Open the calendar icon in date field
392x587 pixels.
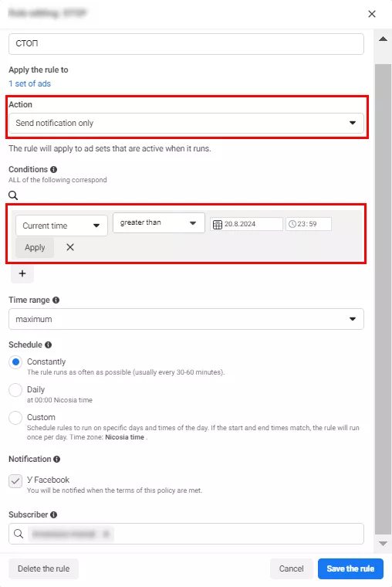point(218,224)
